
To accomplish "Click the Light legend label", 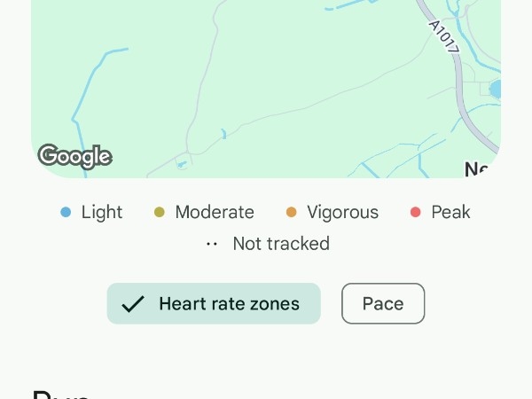I will click(x=102, y=213).
